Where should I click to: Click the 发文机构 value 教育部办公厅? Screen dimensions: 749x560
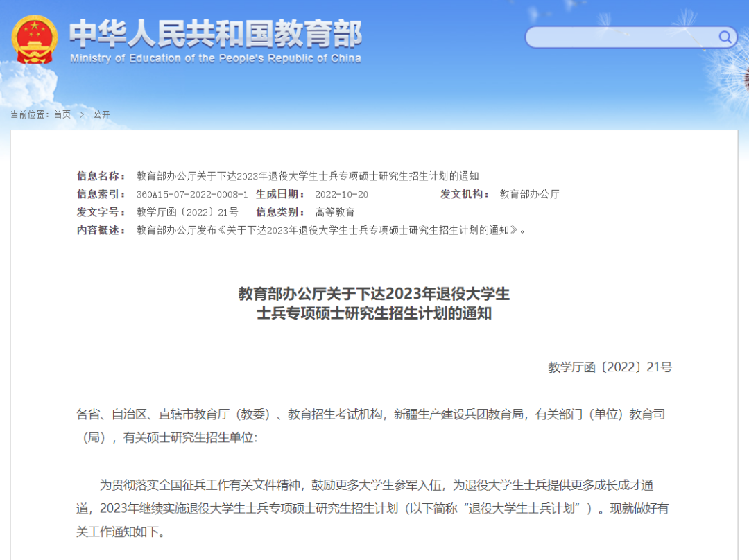tap(529, 194)
